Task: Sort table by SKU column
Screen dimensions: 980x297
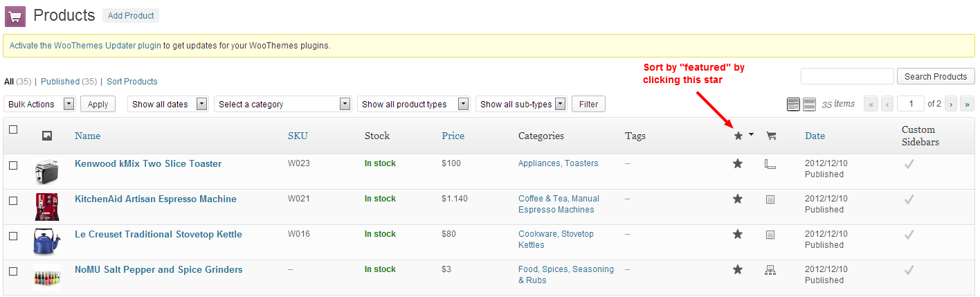Action: point(298,136)
